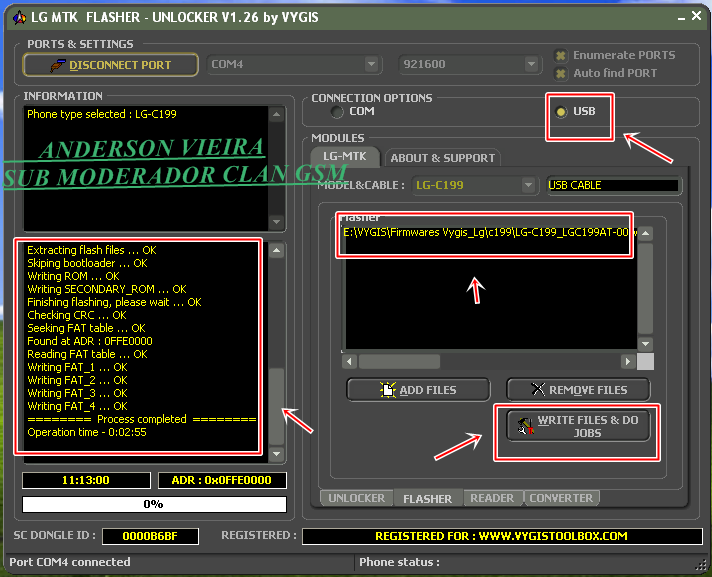This screenshot has height=577, width=712.
Task: Open the 921600 baud rate dropdown
Action: pyautogui.click(x=531, y=64)
